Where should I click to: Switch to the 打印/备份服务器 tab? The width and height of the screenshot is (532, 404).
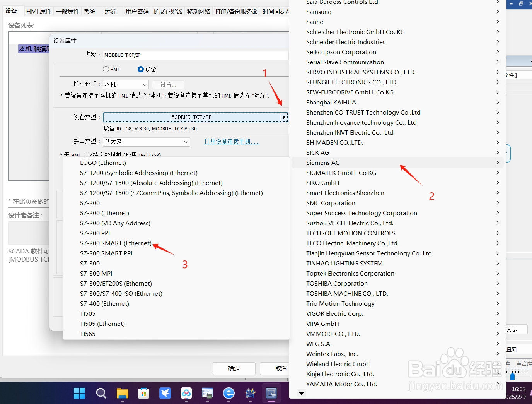[236, 12]
